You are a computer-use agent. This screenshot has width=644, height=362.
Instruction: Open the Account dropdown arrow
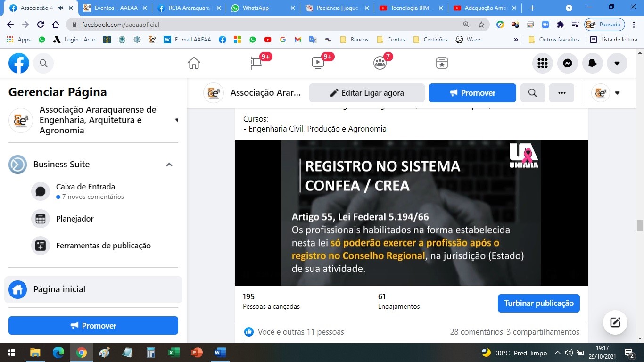pyautogui.click(x=617, y=63)
